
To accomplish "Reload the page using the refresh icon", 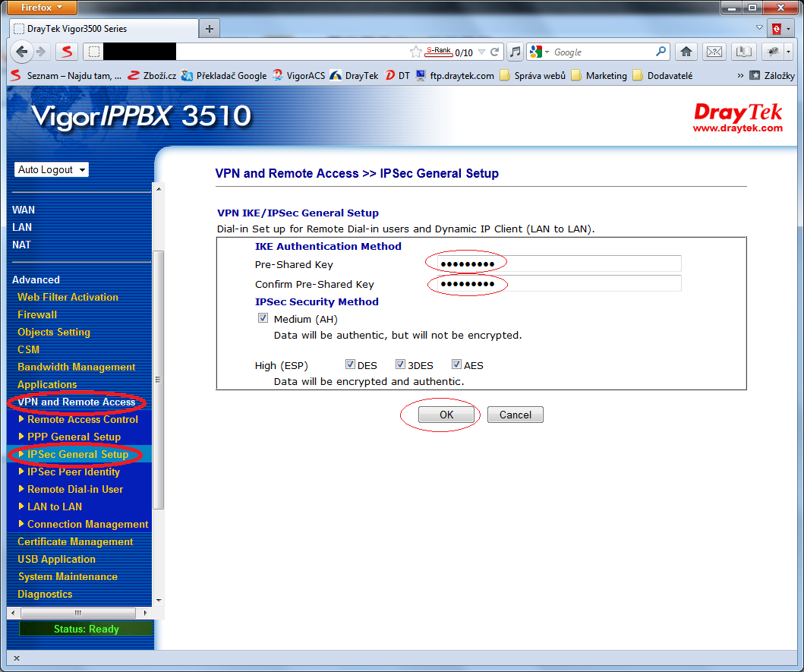I will pyautogui.click(x=495, y=52).
